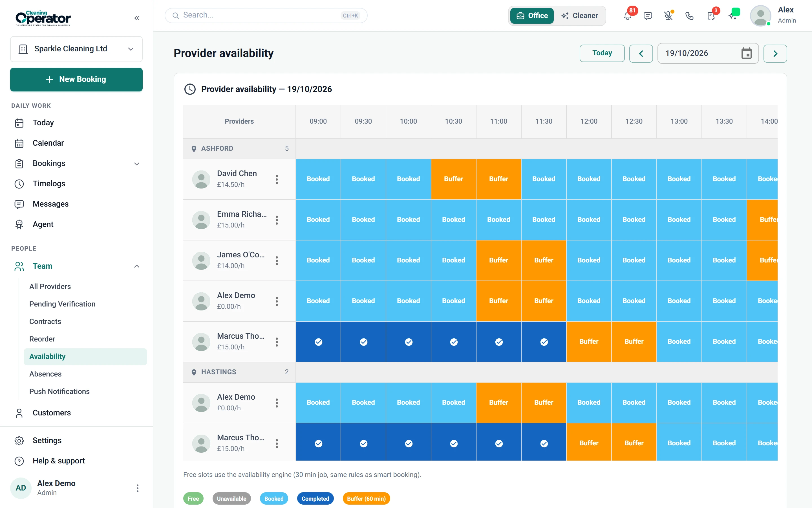This screenshot has height=508, width=812.
Task: Open options for Alex Demo in Ashford
Action: coord(277,301)
